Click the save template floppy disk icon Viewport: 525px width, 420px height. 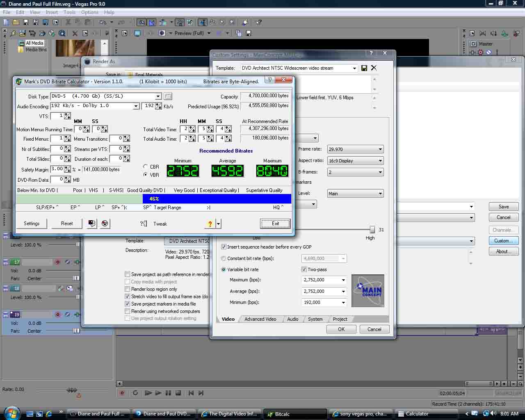(364, 68)
